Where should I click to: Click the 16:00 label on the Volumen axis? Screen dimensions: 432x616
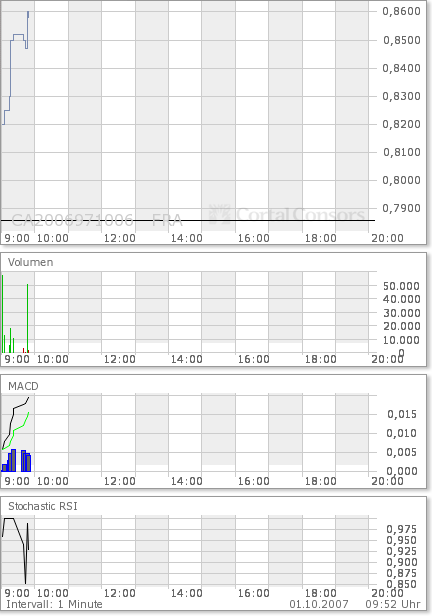253,359
